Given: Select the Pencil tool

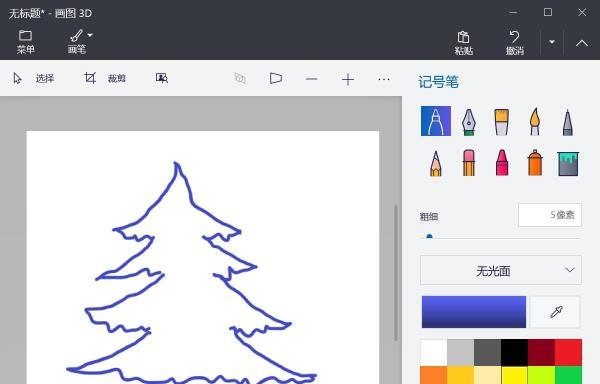Looking at the screenshot, I should coord(436,163).
